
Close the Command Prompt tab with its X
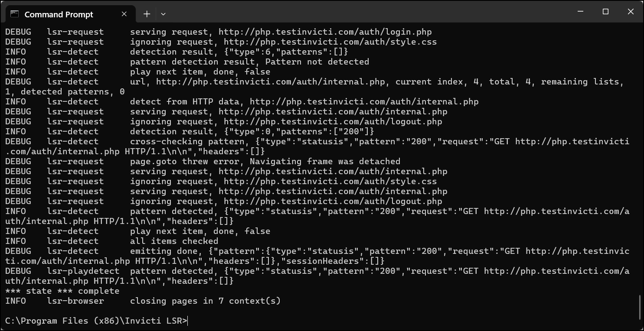point(124,13)
